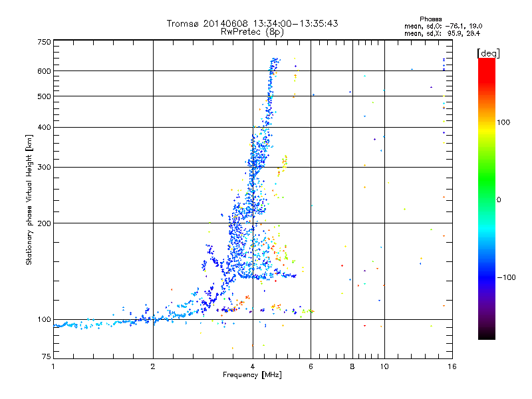The height and width of the screenshot is (399, 532).
Task: Click the x-axis label '1'
Action: (x=53, y=366)
